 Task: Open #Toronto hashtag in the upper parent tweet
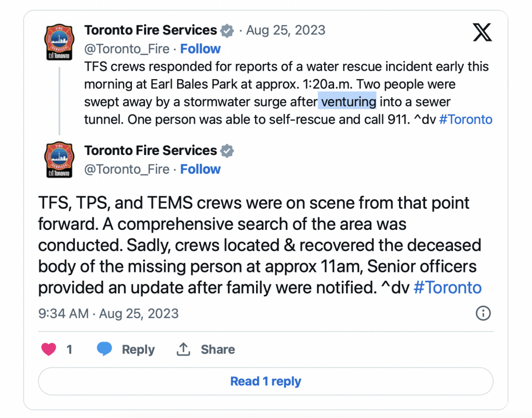coord(465,120)
